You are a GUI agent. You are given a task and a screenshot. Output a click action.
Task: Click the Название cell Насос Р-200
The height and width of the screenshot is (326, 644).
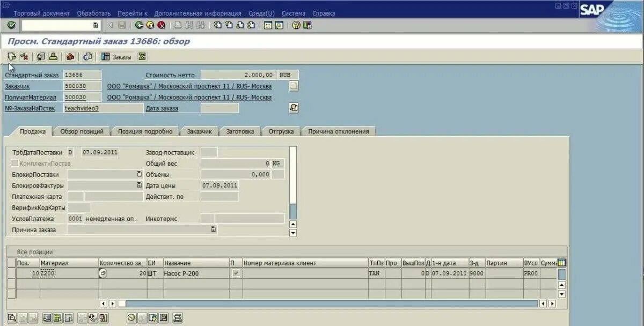click(x=196, y=273)
